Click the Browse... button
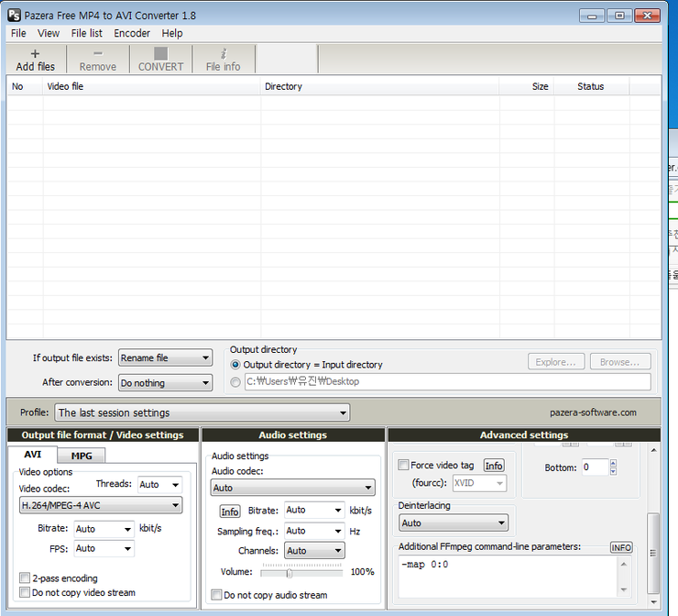 coord(620,362)
